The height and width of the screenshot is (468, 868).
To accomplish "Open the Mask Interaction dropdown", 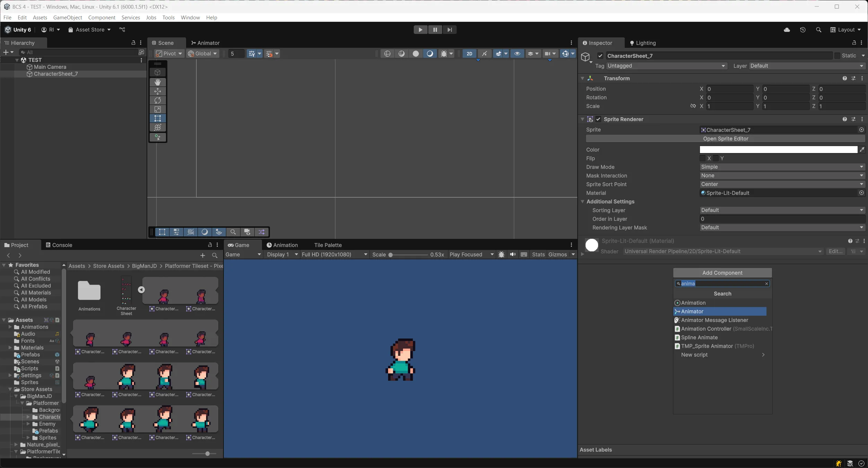I will [782, 175].
